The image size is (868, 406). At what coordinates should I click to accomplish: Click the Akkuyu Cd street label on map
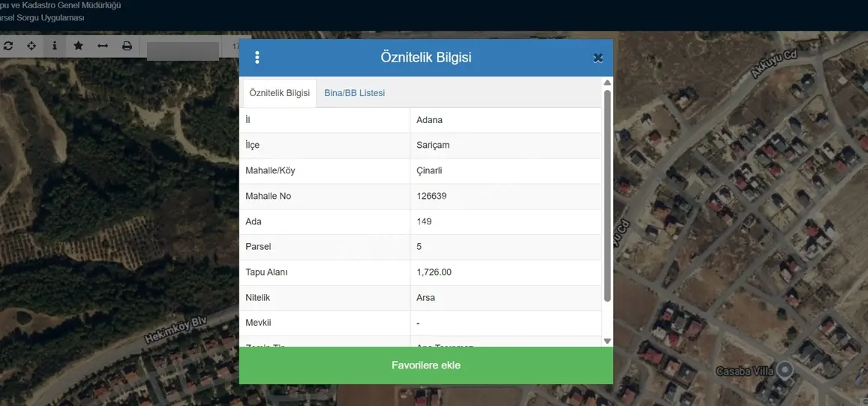click(x=773, y=64)
